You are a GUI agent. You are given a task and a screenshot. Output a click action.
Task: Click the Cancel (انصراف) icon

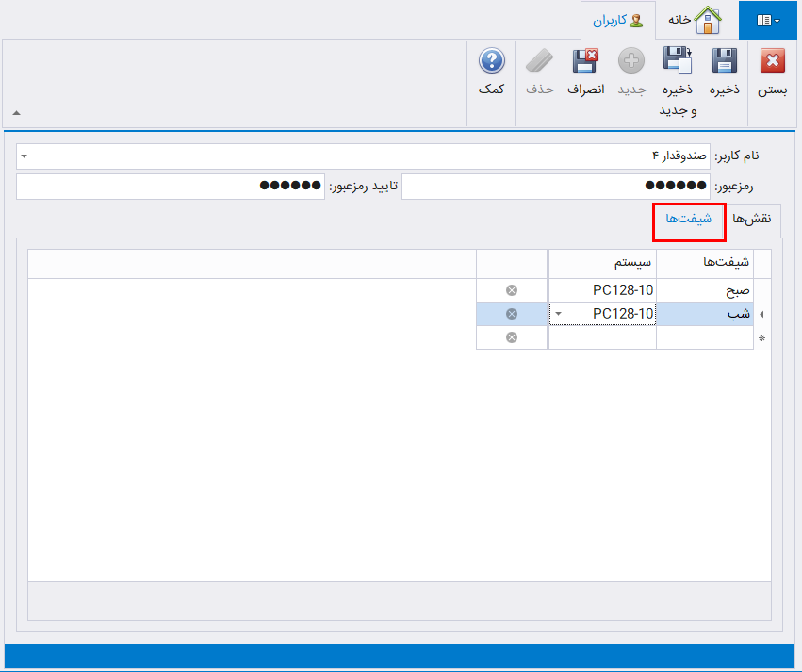click(x=585, y=62)
